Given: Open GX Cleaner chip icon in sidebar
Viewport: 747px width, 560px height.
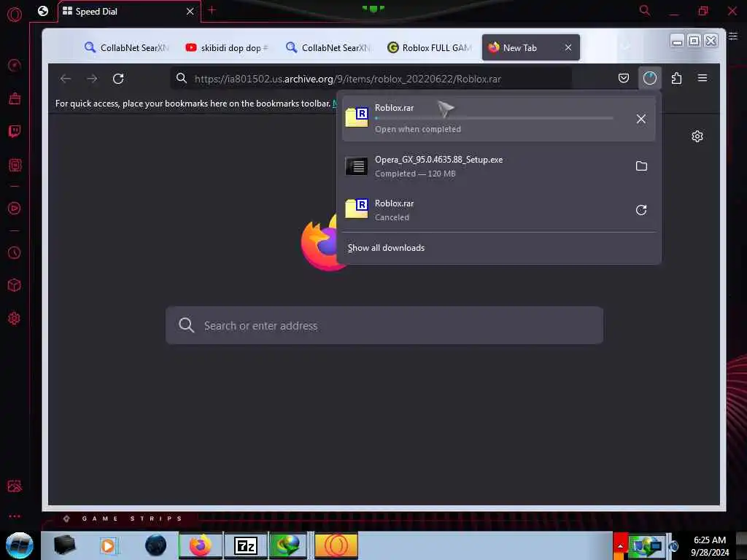Looking at the screenshot, I should (15, 166).
